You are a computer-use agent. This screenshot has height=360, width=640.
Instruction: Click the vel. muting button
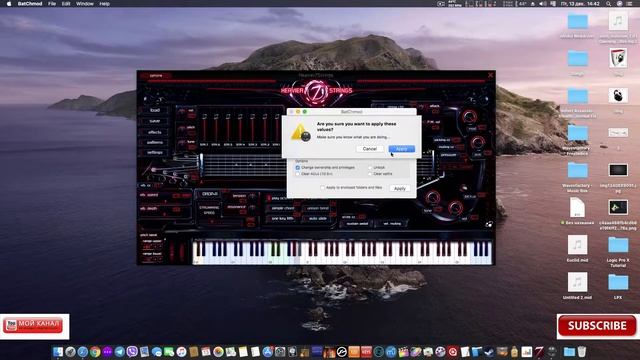point(392,224)
